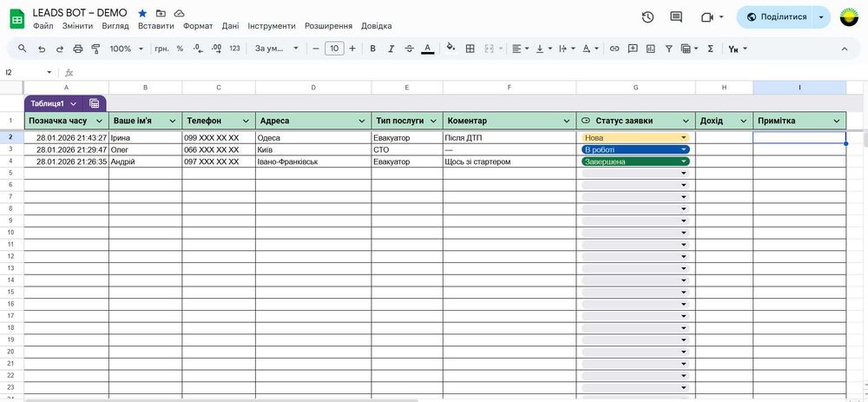Open the search menus magnifier icon
This screenshot has width=868, height=402.
23,49
